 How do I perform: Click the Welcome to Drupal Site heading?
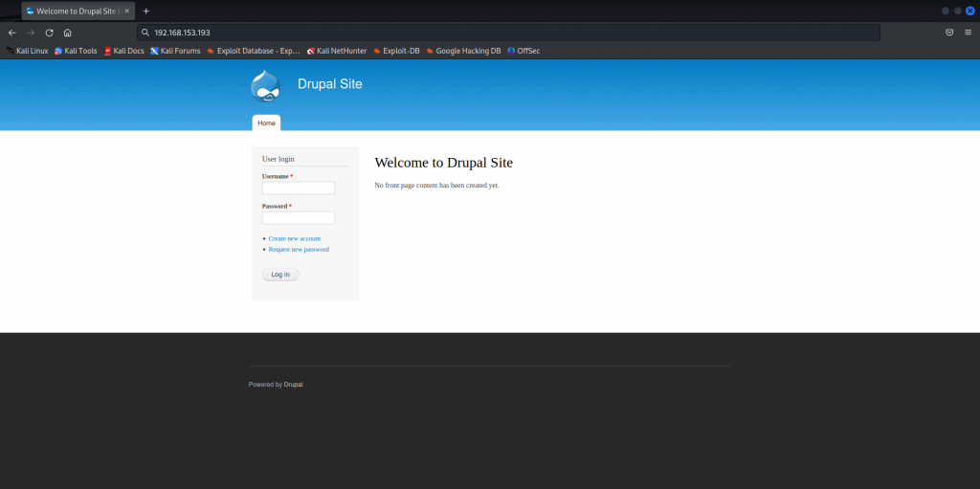(x=444, y=163)
